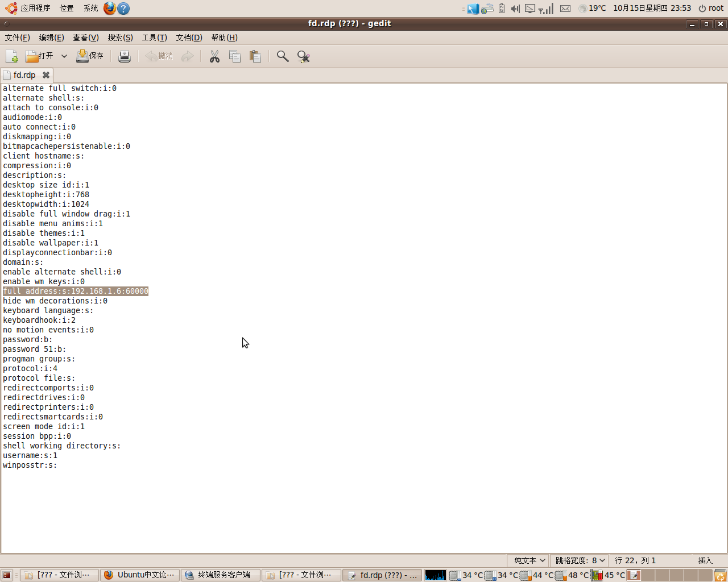This screenshot has height=582, width=728.
Task: Click the 插入 insert mode indicator
Action: (x=705, y=560)
